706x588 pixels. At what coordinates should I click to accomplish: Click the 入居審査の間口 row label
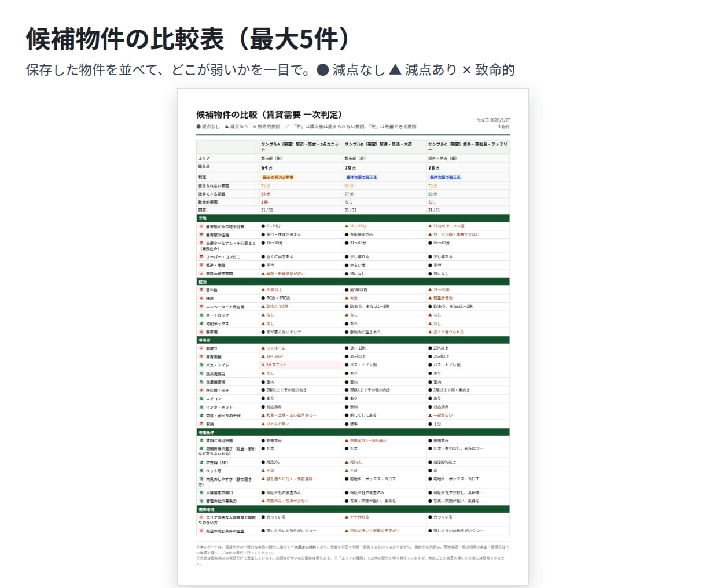click(221, 493)
